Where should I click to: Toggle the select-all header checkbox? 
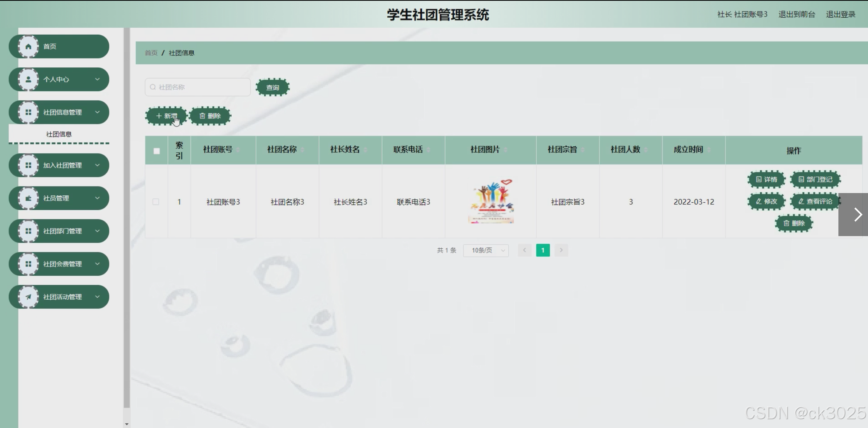156,151
